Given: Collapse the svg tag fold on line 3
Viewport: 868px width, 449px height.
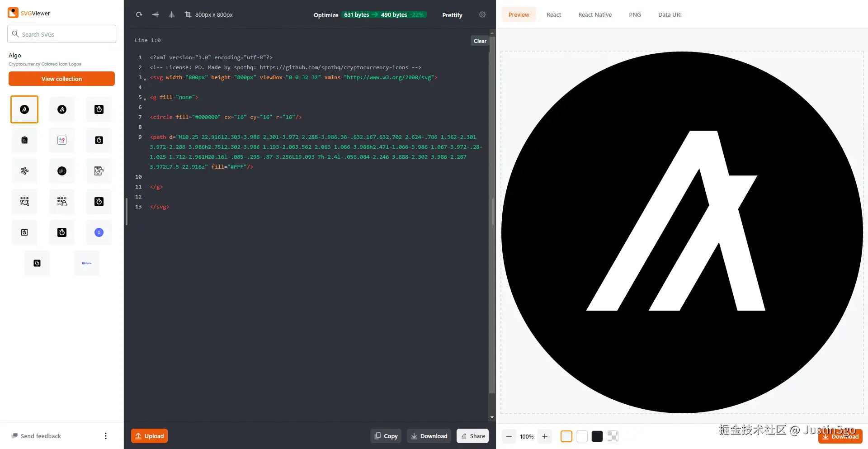Looking at the screenshot, I should (145, 79).
